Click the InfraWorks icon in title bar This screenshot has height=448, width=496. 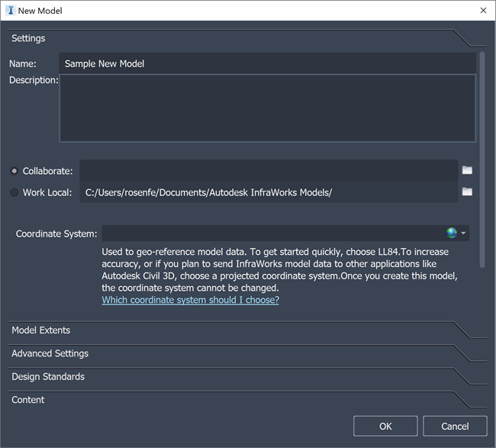pos(11,11)
